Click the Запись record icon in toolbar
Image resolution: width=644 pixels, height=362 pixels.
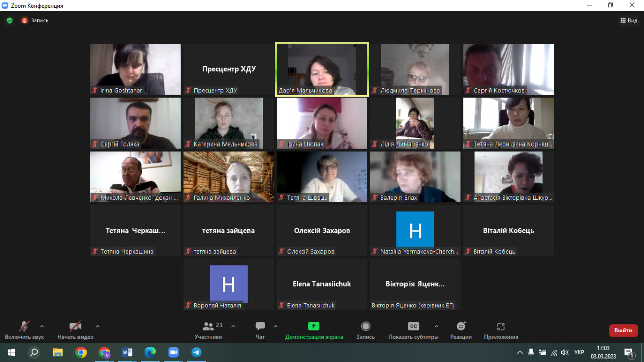tap(366, 330)
